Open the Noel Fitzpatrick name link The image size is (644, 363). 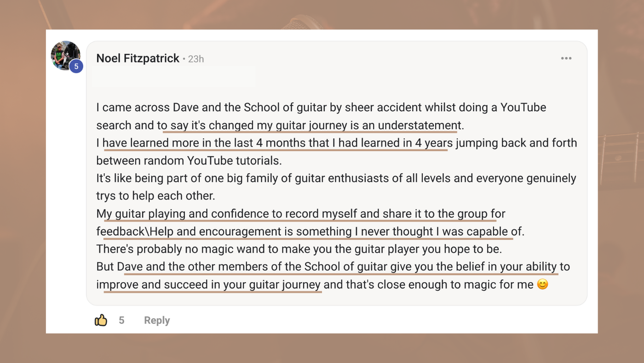(138, 58)
